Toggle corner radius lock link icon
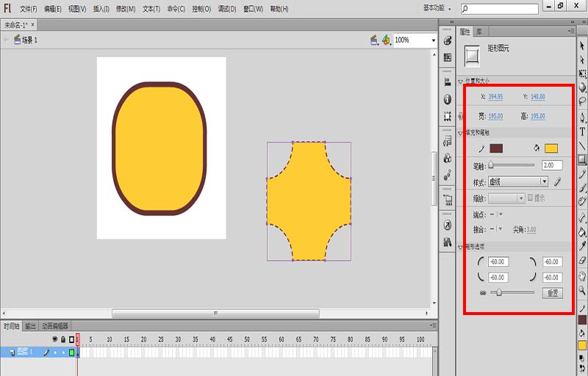This screenshot has height=376, width=588. click(483, 293)
